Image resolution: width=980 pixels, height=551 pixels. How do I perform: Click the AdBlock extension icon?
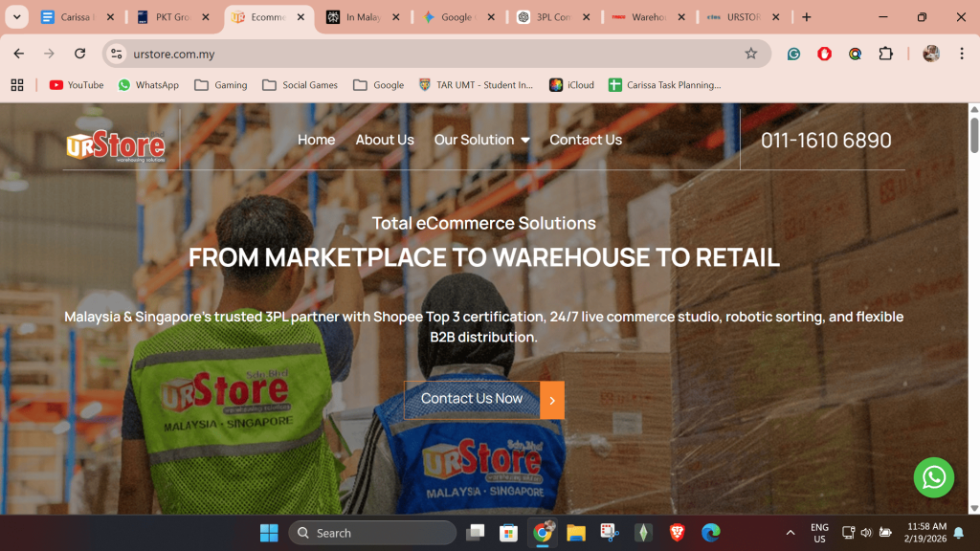click(822, 55)
